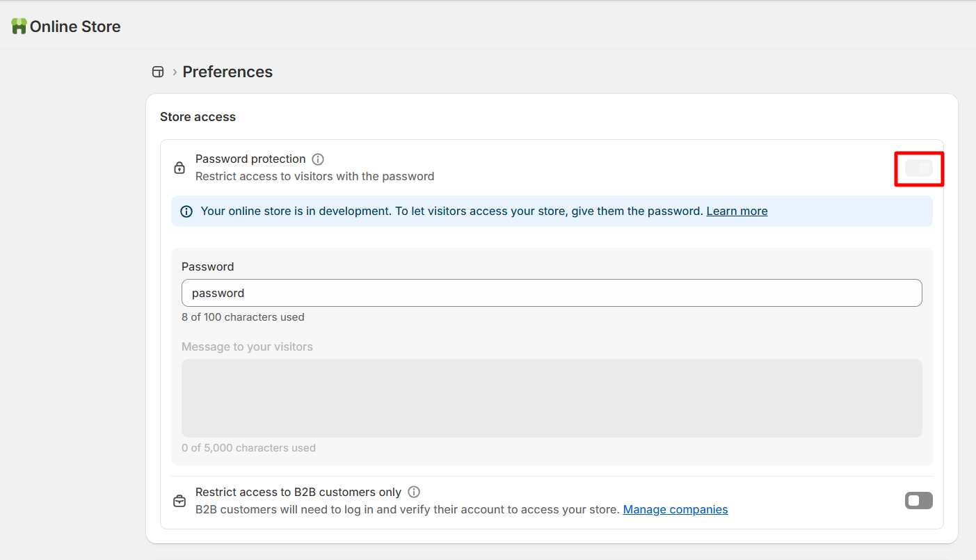Click the breadcrumb chevron before Preferences
Screen dimensions: 976x560
[x=175, y=72]
